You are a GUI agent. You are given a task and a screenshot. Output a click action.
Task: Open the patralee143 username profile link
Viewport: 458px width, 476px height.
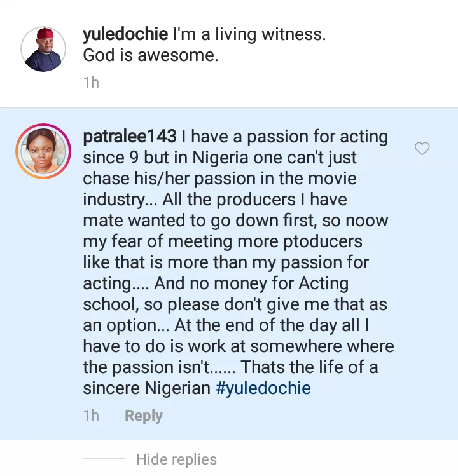[130, 137]
